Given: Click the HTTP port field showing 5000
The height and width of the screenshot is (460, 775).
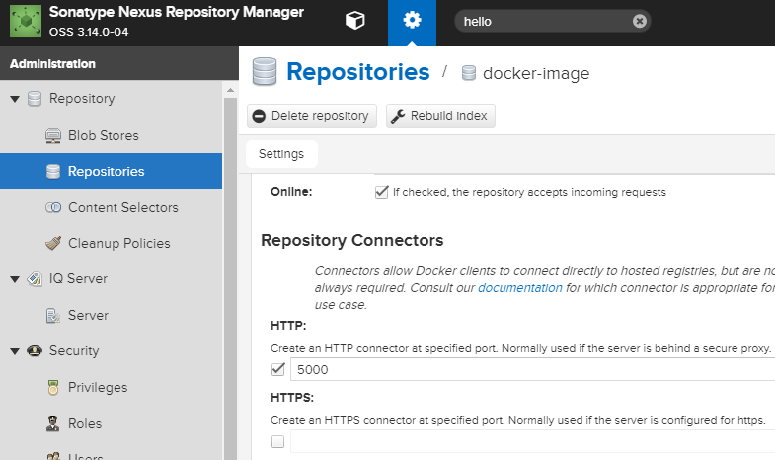Looking at the screenshot, I should (532, 370).
